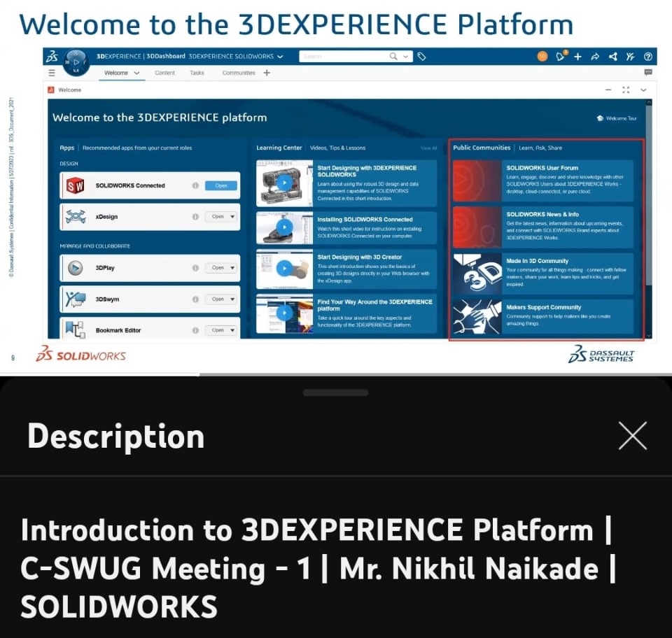Click the share arrow icon in top bar
The image size is (672, 638).
click(595, 57)
